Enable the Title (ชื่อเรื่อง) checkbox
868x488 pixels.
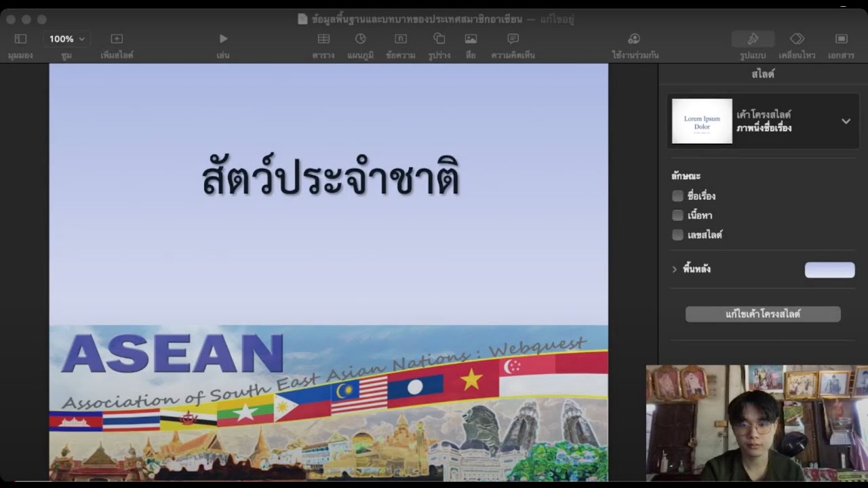(677, 196)
